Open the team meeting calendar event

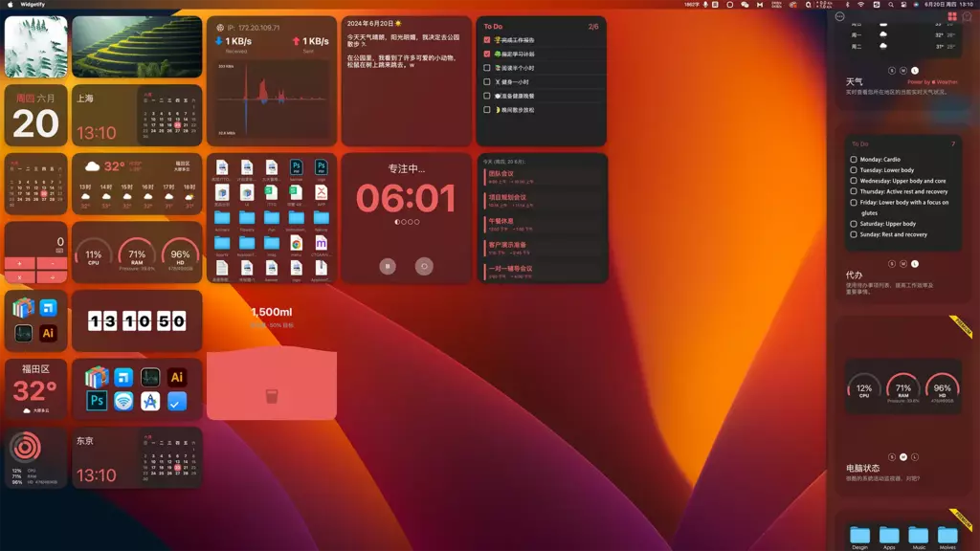[501, 174]
